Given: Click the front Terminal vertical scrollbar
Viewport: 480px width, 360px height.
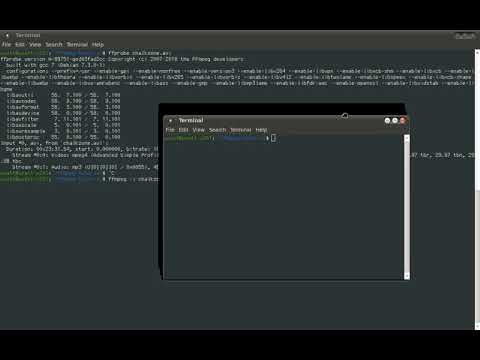Looking at the screenshot, I should [407, 207].
